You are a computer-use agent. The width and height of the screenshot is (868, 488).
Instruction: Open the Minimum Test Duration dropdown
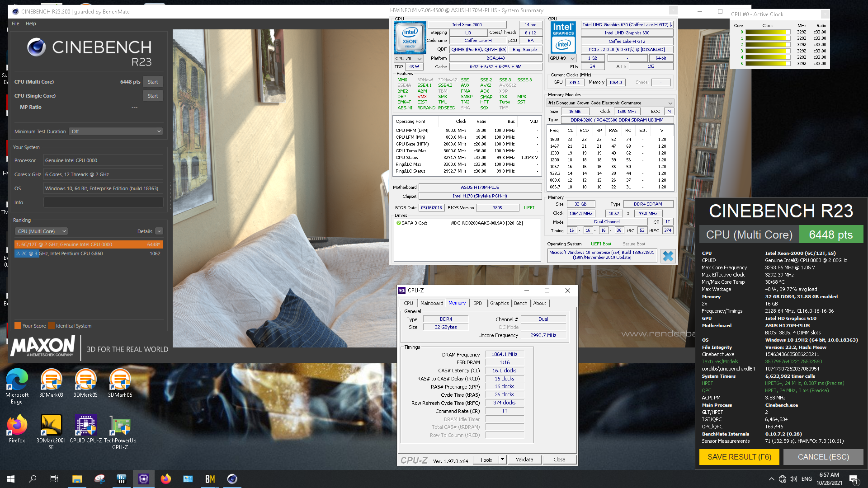[x=116, y=131]
